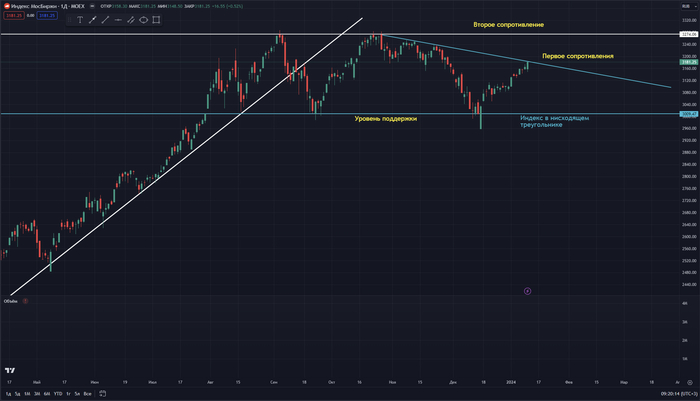The height and width of the screenshot is (401, 700).
Task: Open the go-to-date calendar icon
Action: 103,393
